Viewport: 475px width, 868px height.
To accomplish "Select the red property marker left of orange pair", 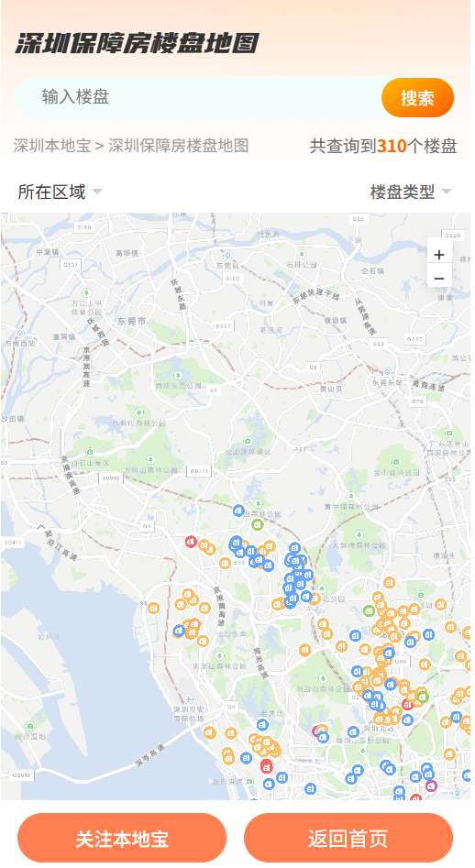I will pyautogui.click(x=191, y=542).
